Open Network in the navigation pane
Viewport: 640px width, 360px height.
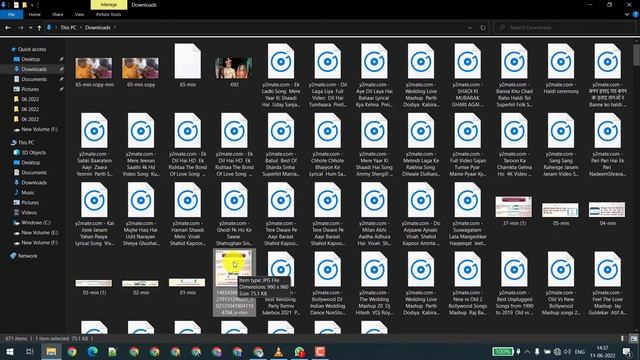27,256
